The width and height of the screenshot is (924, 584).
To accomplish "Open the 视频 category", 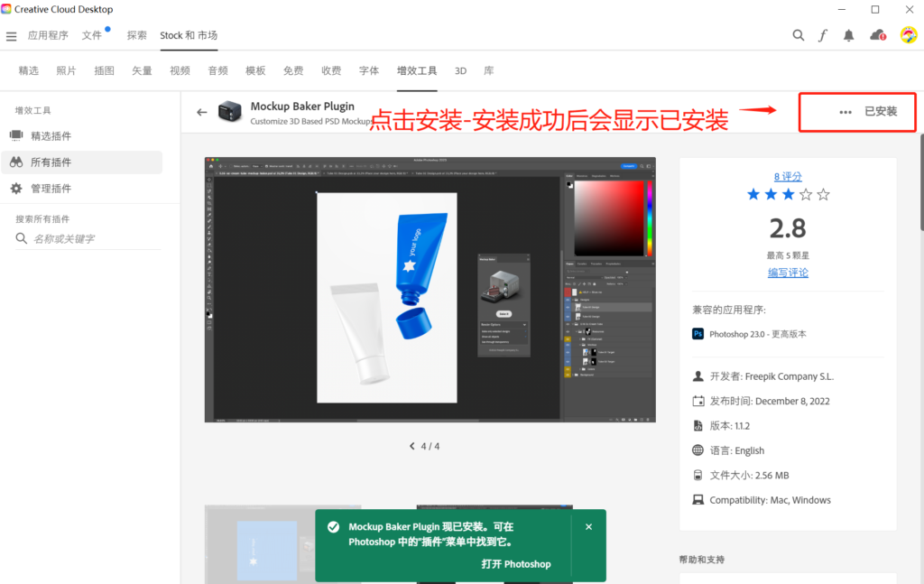I will click(x=180, y=70).
